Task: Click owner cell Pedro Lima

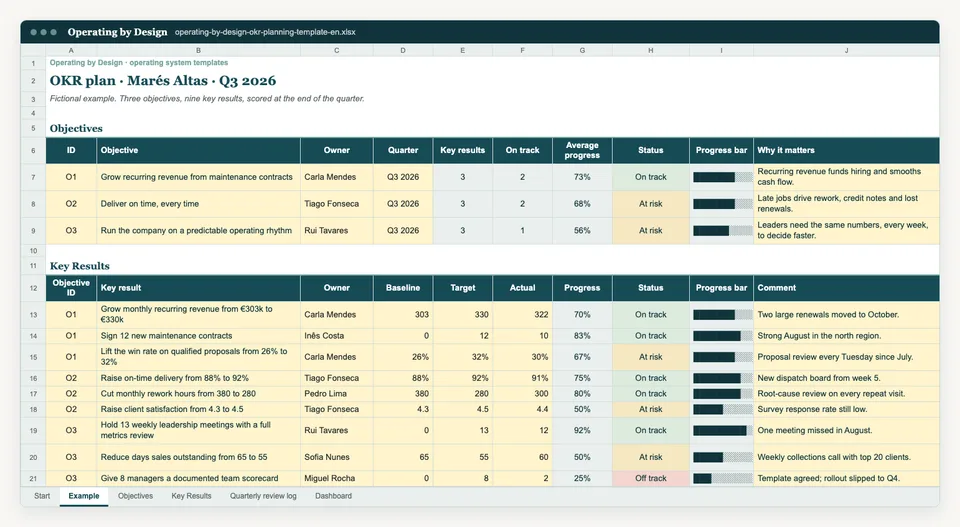Action: coord(336,394)
